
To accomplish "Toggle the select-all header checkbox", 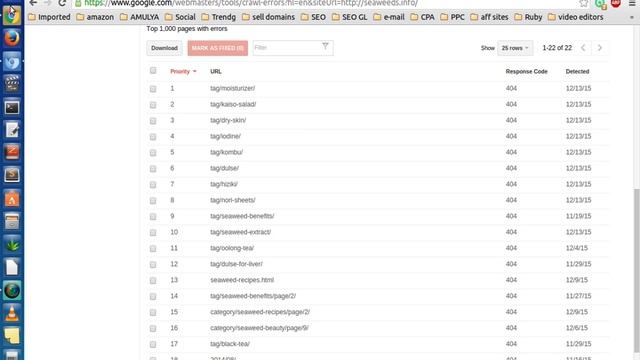I will pyautogui.click(x=153, y=71).
